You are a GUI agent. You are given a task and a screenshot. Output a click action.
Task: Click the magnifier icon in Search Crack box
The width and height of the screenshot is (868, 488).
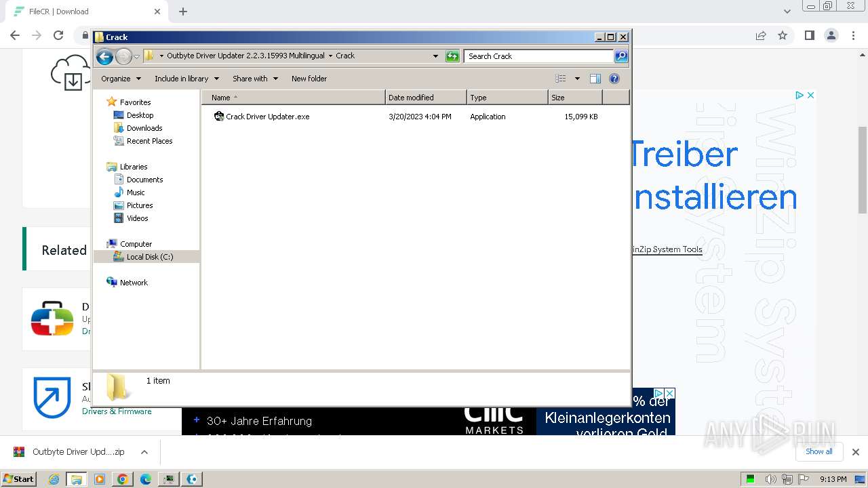click(x=620, y=56)
